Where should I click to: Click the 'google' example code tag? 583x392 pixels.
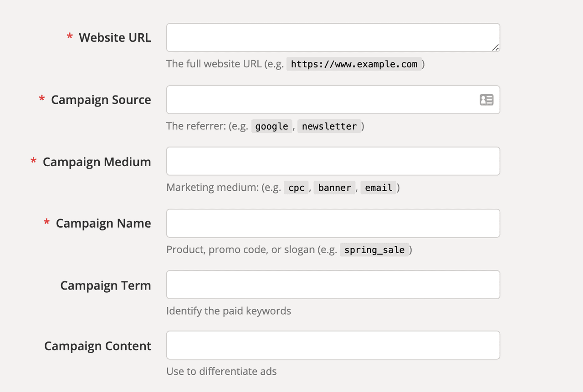pyautogui.click(x=271, y=126)
